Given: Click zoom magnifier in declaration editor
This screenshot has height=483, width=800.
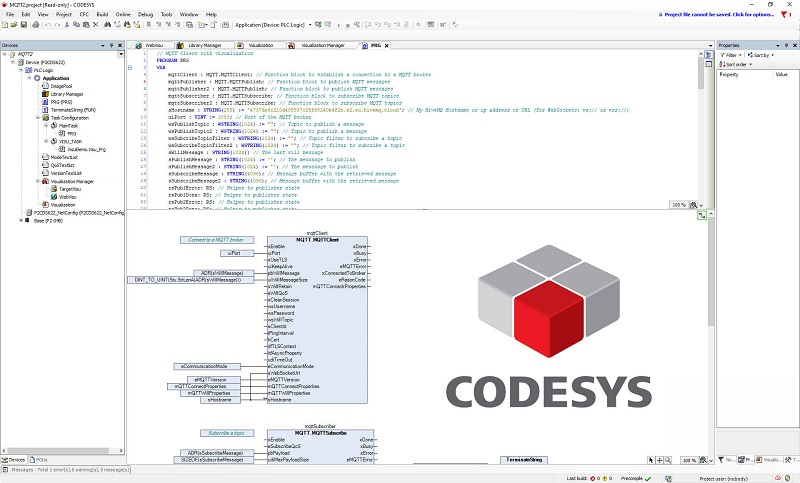Looking at the screenshot, I should tap(693, 205).
